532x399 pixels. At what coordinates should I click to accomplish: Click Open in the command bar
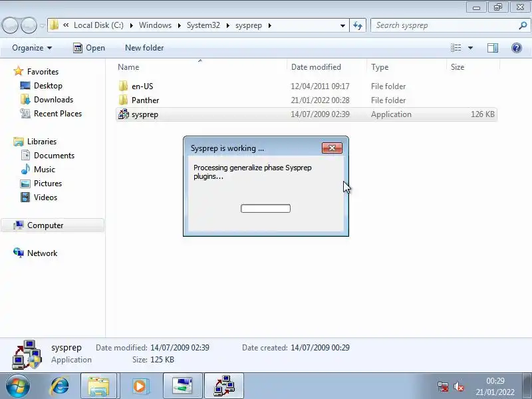[89, 48]
